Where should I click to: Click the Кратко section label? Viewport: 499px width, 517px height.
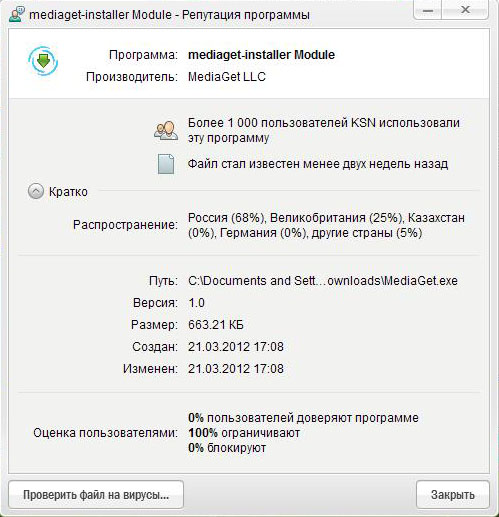[68, 192]
